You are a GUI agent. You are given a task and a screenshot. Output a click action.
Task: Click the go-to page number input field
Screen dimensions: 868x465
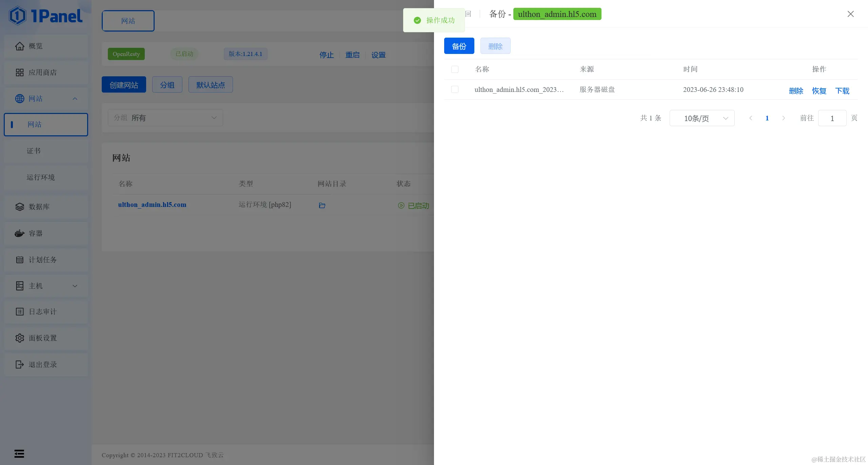832,118
